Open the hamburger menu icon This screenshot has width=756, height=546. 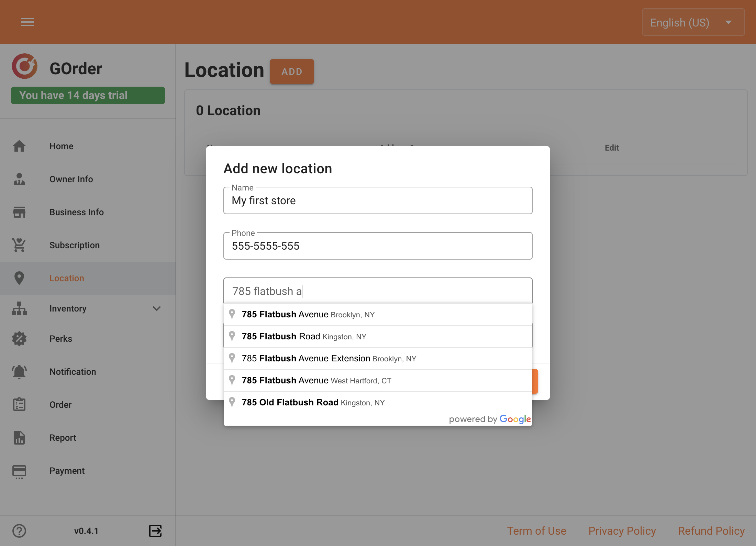pyautogui.click(x=27, y=22)
